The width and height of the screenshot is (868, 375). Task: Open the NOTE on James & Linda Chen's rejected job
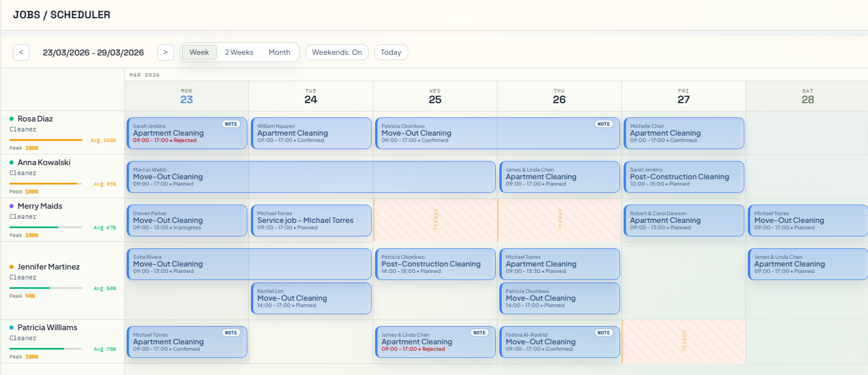pyautogui.click(x=479, y=333)
